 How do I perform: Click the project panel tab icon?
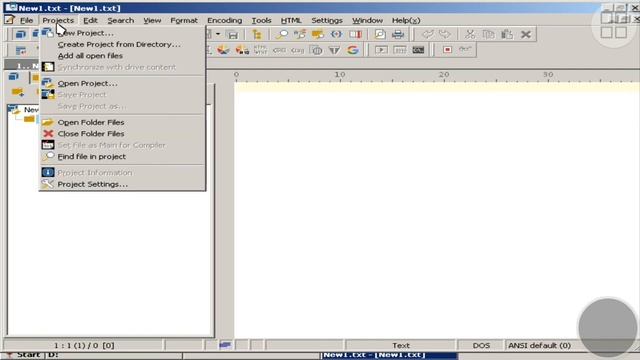[x=13, y=77]
